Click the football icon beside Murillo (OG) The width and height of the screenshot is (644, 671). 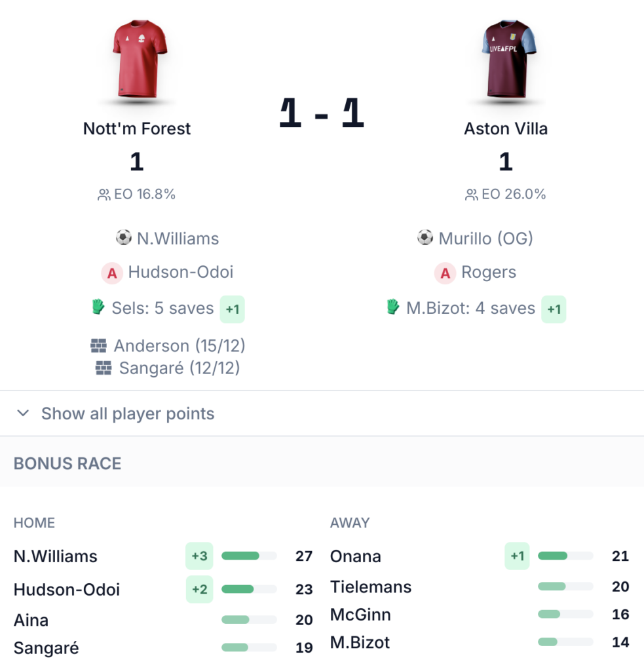(x=425, y=238)
